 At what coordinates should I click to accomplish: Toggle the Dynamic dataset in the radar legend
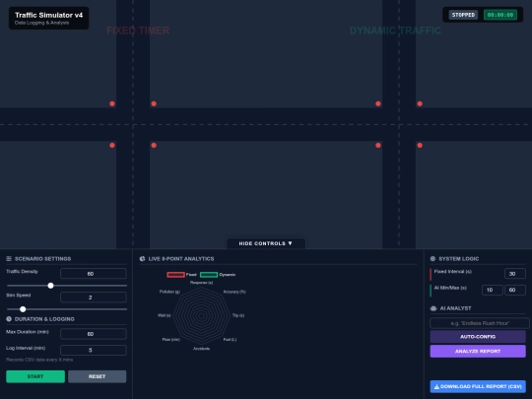pyautogui.click(x=218, y=275)
